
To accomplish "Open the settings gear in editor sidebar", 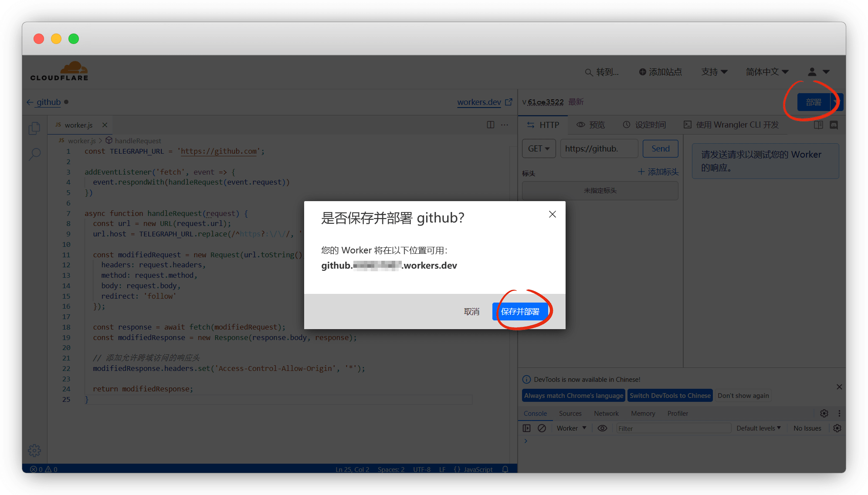I will 34,450.
